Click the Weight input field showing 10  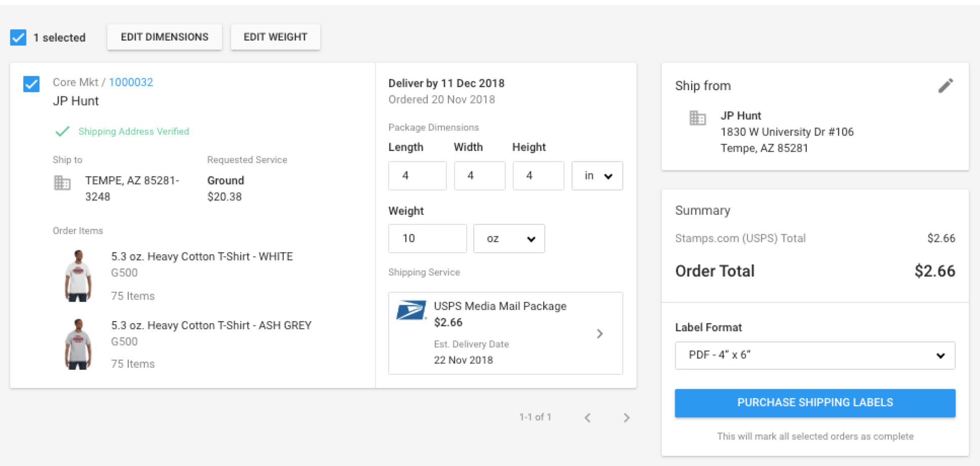click(x=427, y=239)
